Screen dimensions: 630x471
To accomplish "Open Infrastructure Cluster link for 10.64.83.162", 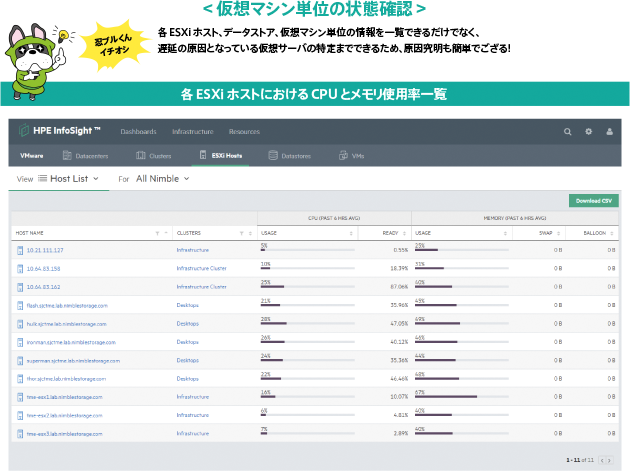I will coord(202,287).
